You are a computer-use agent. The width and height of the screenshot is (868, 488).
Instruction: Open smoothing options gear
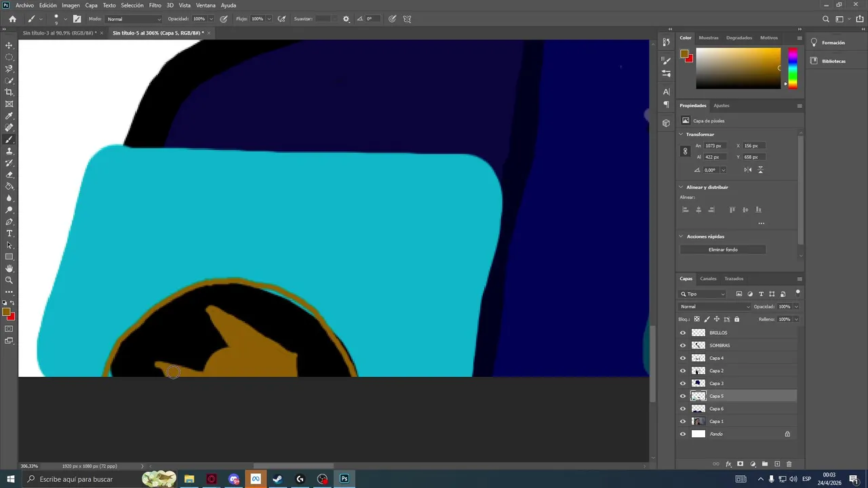click(346, 19)
